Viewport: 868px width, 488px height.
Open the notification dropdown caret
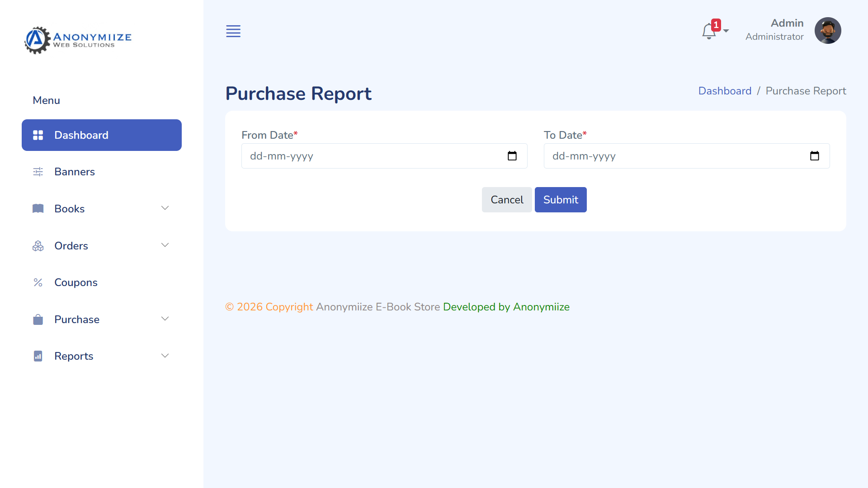pos(726,31)
